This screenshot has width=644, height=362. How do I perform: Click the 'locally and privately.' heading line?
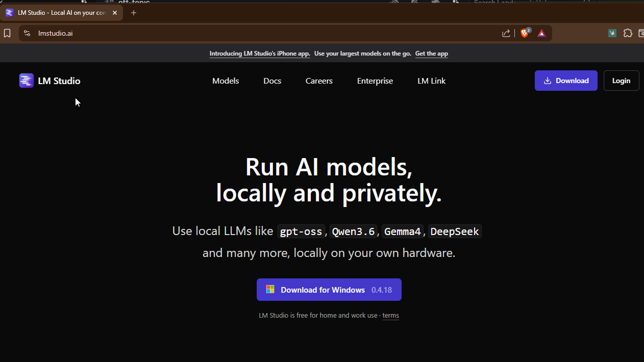[329, 193]
